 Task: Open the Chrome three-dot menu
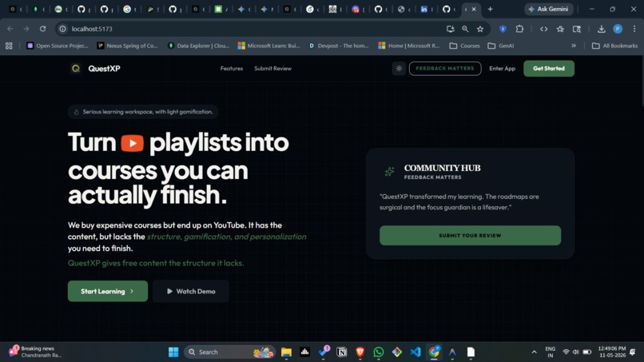click(634, 29)
